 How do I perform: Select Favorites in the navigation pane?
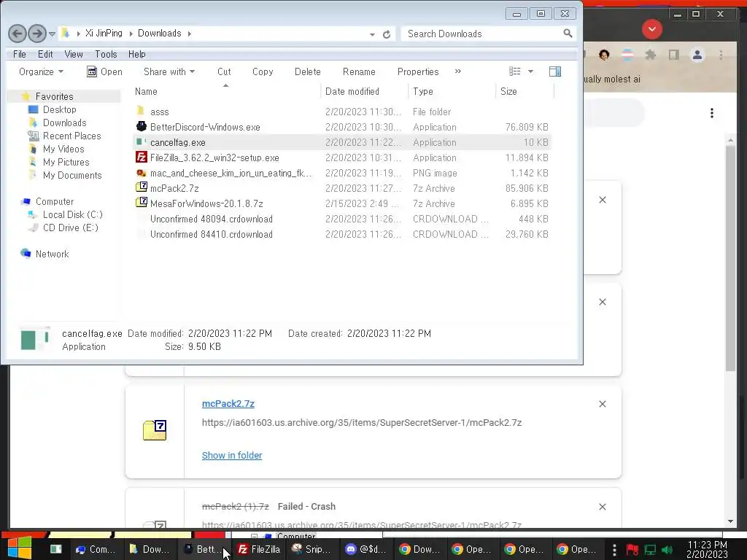pyautogui.click(x=54, y=97)
